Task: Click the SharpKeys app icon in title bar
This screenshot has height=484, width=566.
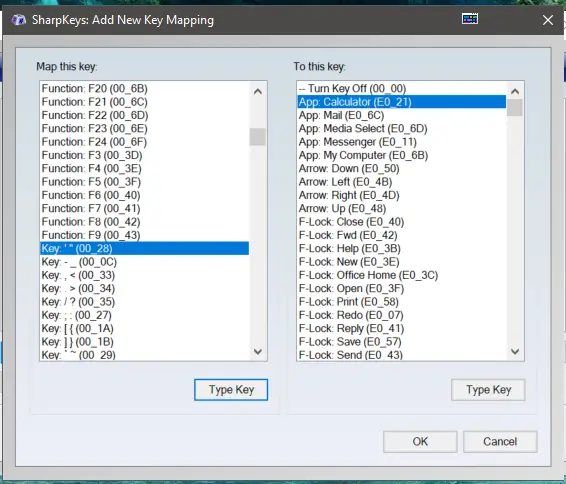Action: point(18,20)
